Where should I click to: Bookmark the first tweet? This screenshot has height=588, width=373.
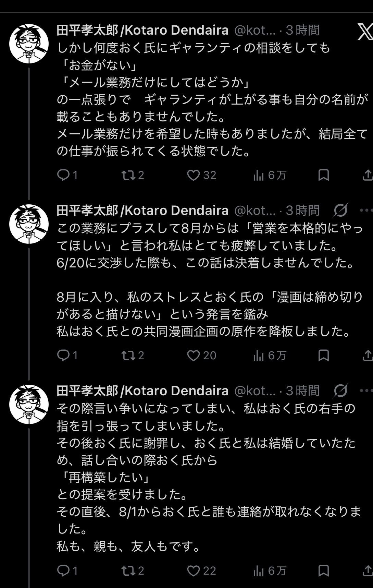pos(324,175)
